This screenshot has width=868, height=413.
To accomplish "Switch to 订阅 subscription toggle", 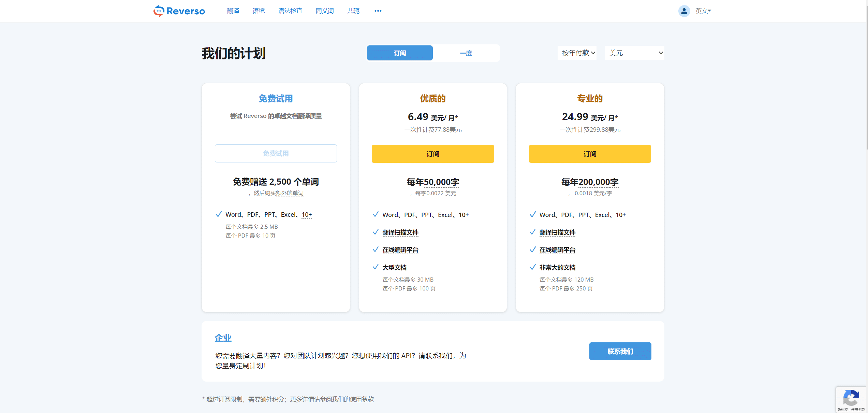I will 400,53.
